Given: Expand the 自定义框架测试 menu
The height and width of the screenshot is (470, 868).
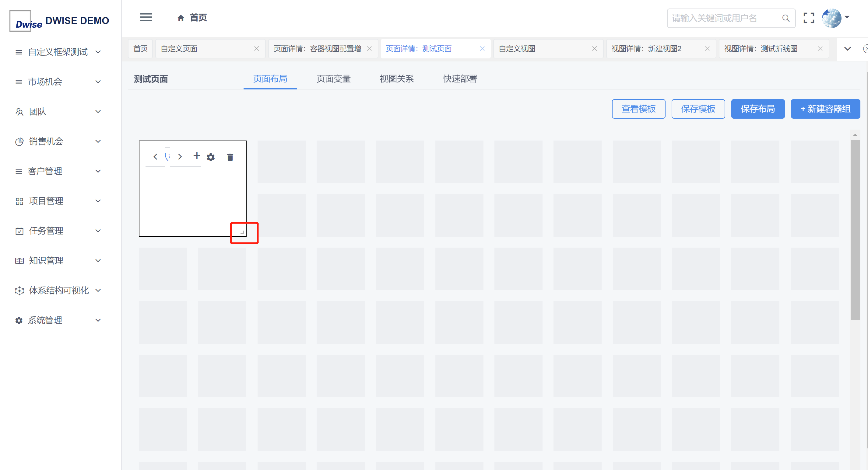Looking at the screenshot, I should click(98, 52).
